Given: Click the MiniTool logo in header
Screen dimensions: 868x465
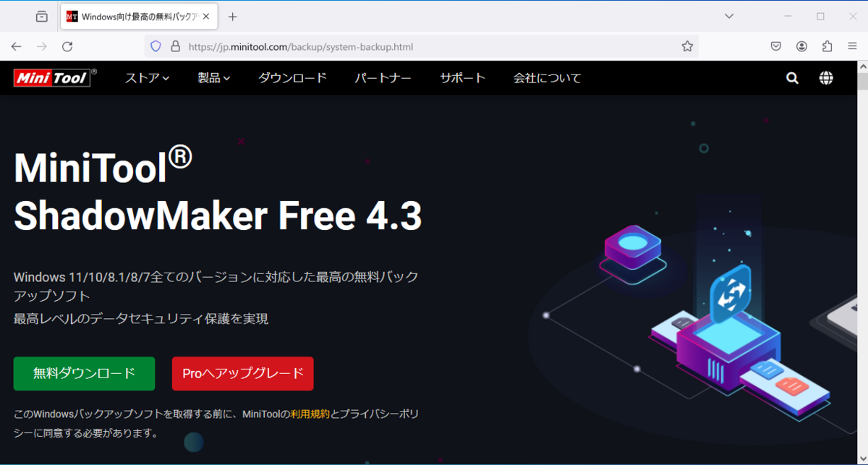Looking at the screenshot, I should (54, 77).
